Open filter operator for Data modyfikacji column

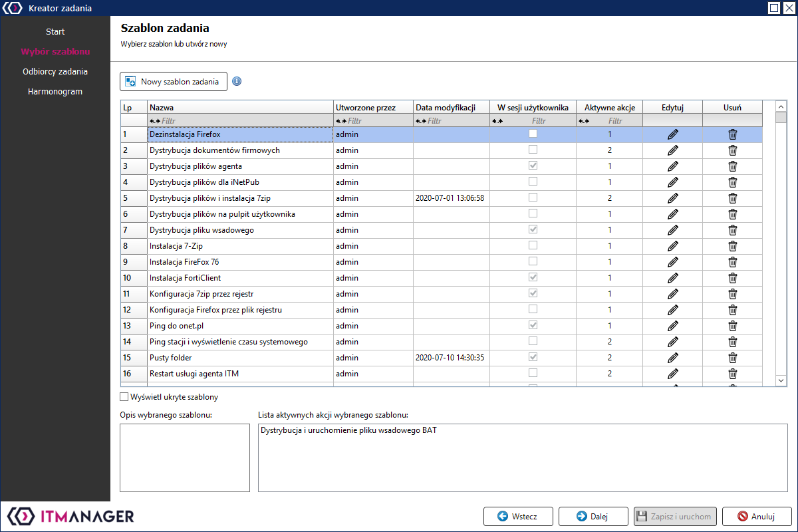[421, 121]
